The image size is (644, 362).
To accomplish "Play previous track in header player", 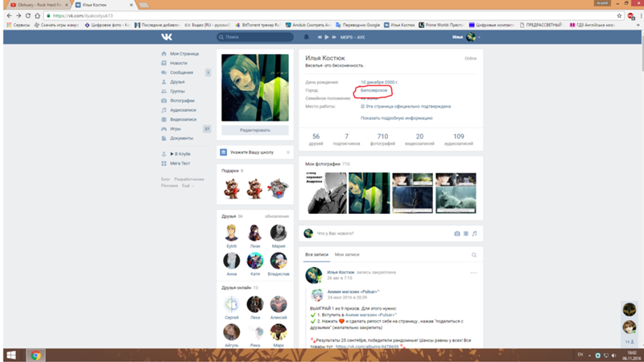I will (320, 37).
